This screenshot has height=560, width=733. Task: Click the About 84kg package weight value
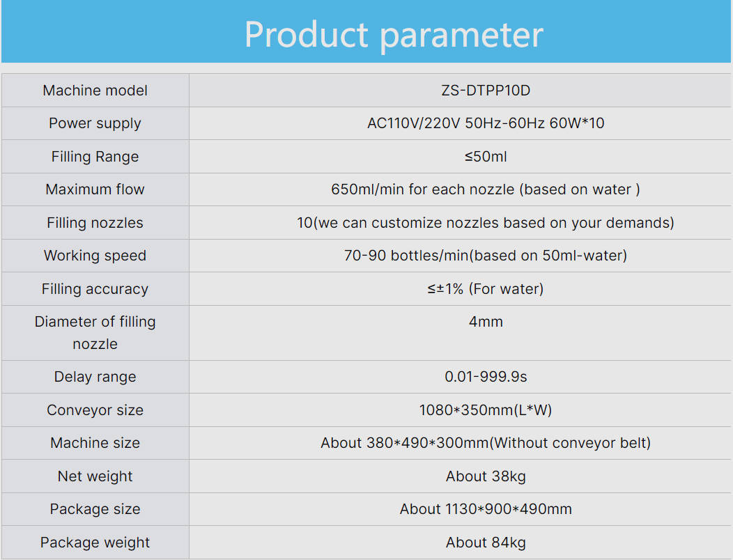[486, 543]
